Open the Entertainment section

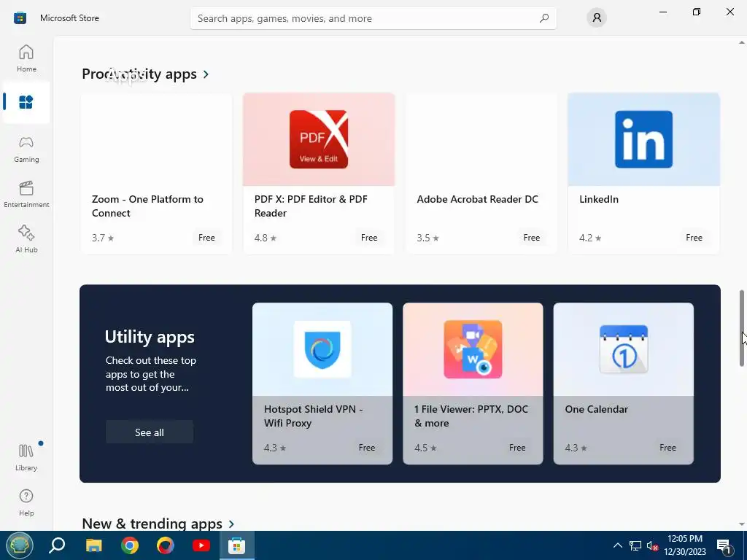click(x=26, y=194)
